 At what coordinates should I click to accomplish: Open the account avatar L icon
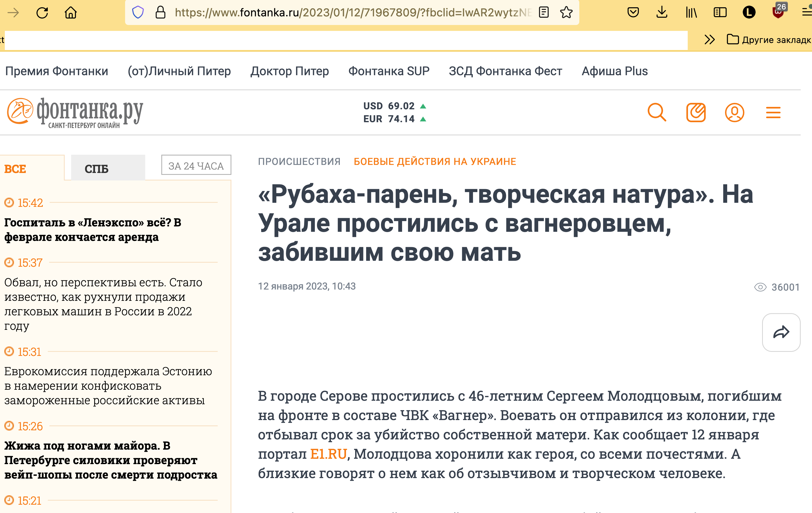[x=749, y=12]
